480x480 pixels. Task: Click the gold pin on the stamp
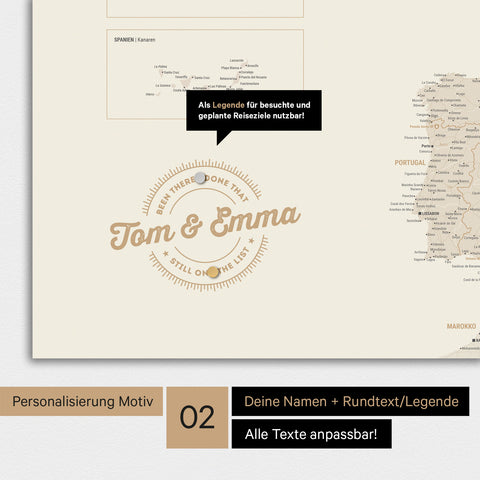point(213,272)
